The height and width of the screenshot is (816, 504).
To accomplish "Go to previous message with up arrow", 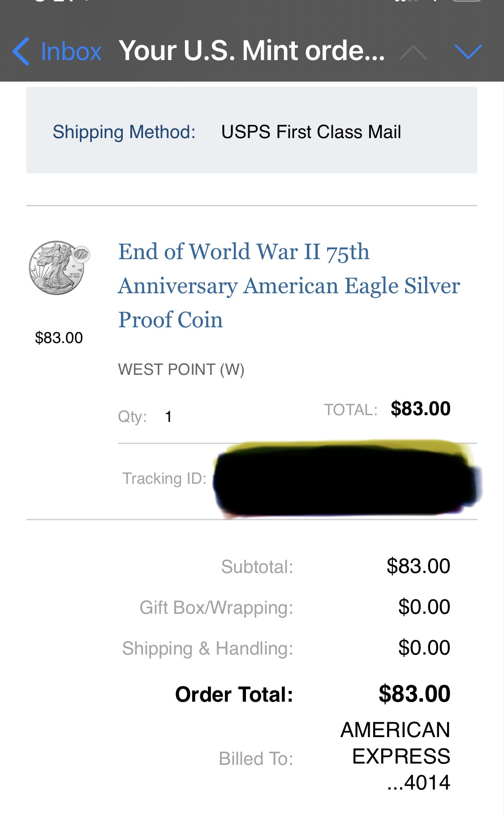I will pos(413,52).
